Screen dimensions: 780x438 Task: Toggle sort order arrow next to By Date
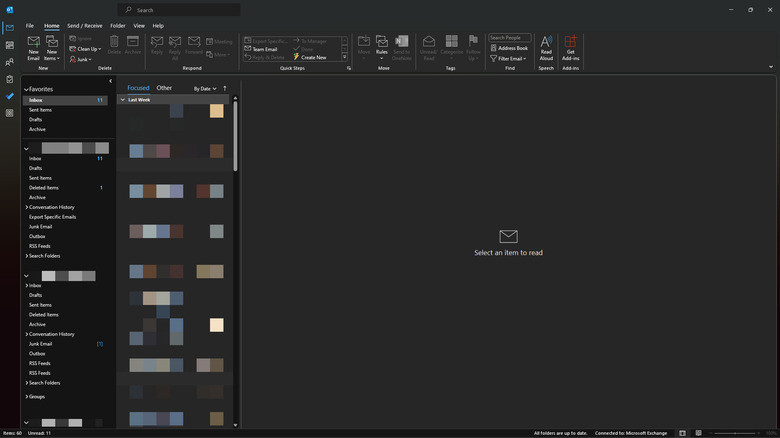pos(225,89)
